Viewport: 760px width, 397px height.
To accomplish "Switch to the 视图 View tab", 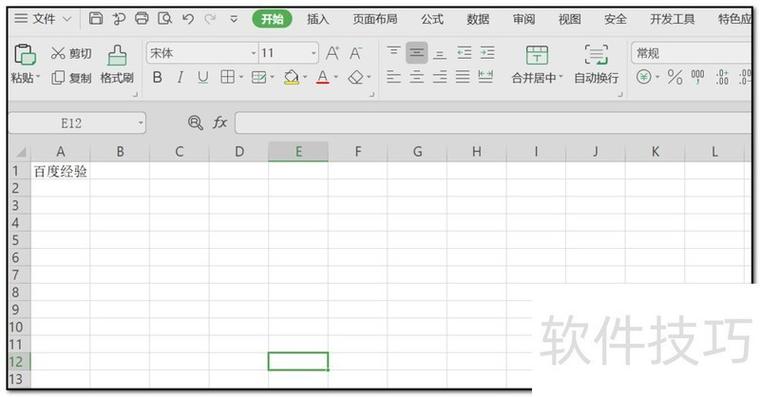I will pos(570,19).
